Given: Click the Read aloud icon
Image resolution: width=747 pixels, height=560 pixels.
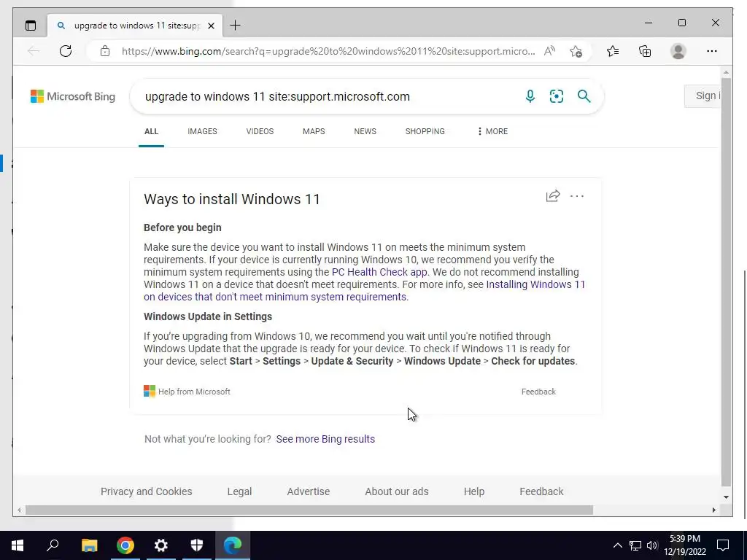Looking at the screenshot, I should [549, 51].
